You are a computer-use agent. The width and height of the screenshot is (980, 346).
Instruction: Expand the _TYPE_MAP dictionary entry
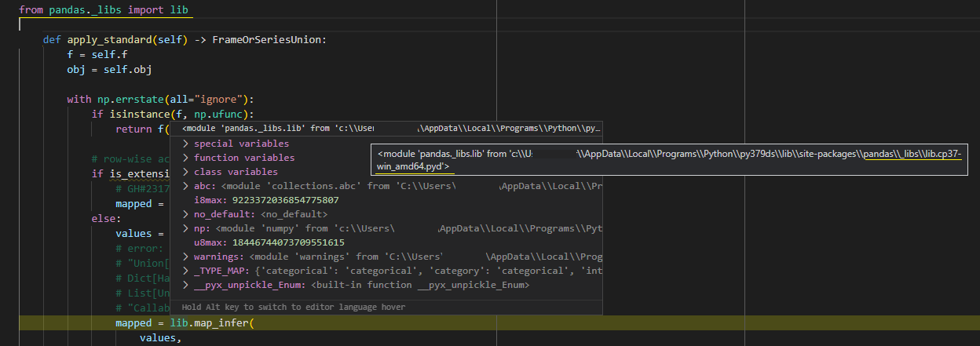coord(185,271)
